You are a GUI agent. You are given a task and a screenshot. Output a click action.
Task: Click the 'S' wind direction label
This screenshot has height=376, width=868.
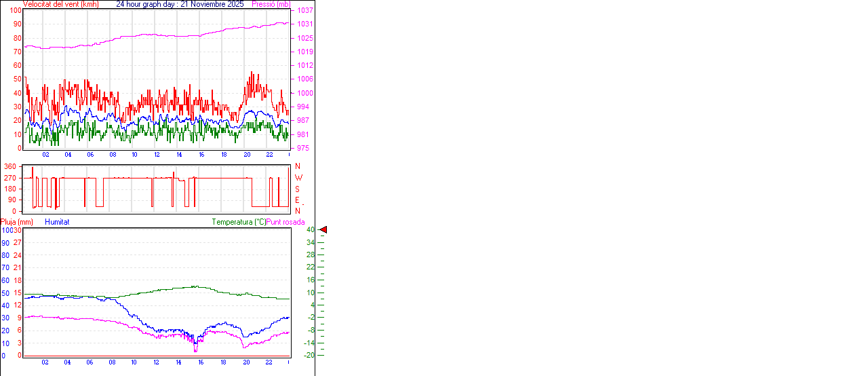point(297,189)
